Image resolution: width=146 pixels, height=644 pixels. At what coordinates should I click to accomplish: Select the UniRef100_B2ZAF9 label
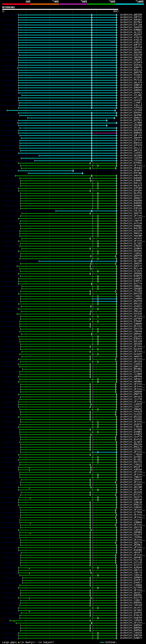click(131, 63)
